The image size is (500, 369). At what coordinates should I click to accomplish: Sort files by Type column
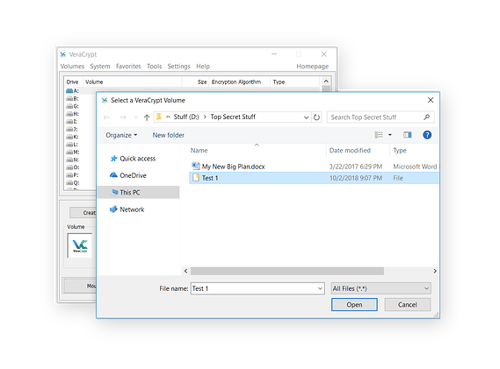click(x=400, y=150)
